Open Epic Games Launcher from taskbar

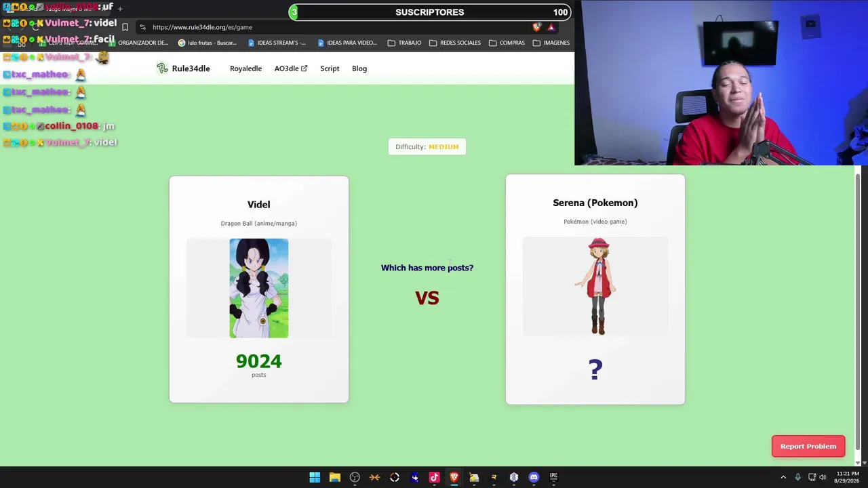pyautogui.click(x=553, y=477)
